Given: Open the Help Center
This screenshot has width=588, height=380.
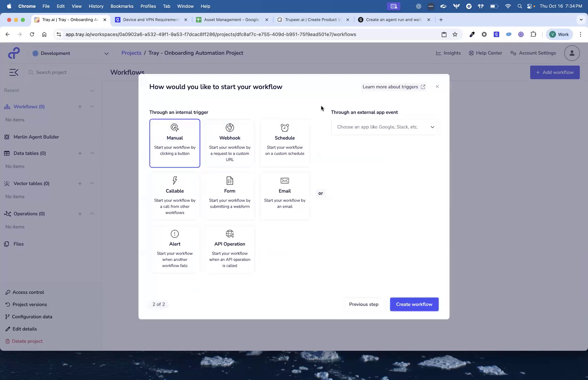Looking at the screenshot, I should coord(486,53).
